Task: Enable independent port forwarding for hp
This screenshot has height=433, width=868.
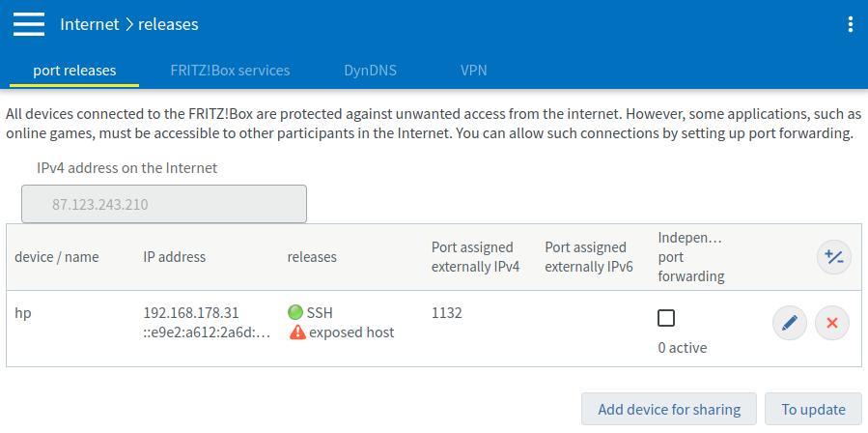Action: [x=666, y=318]
